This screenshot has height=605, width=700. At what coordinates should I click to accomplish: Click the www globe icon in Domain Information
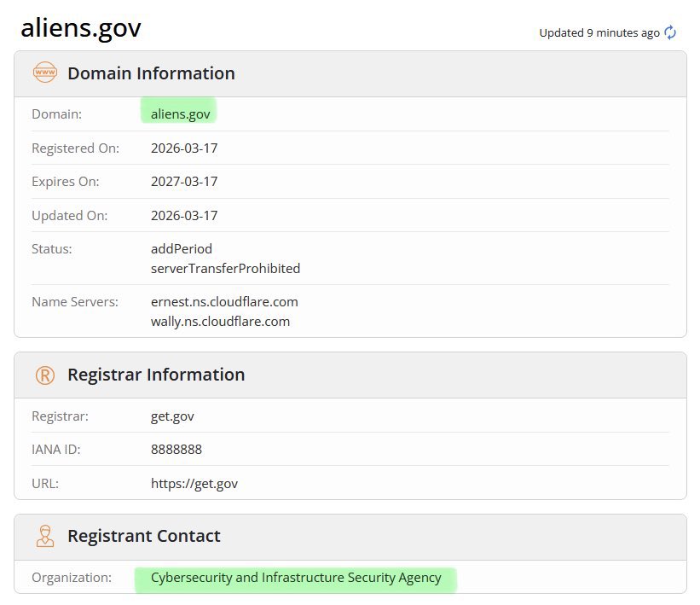[44, 73]
